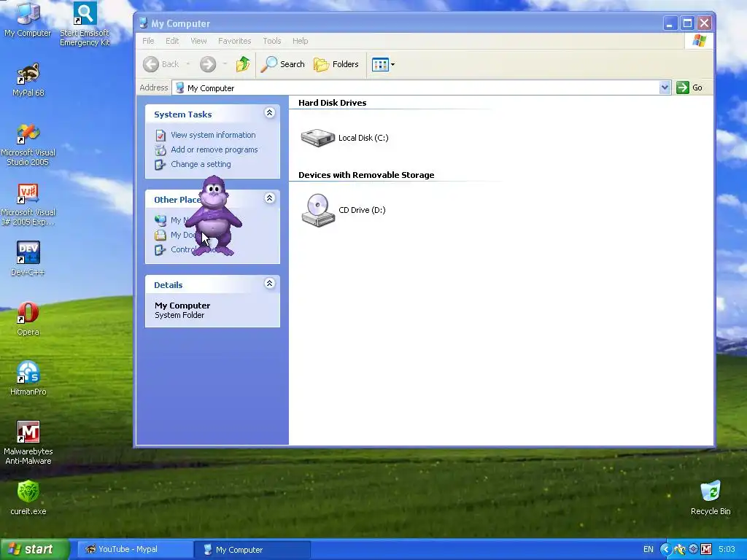
Task: Select the Local Disk (C:) drive
Action: click(344, 138)
